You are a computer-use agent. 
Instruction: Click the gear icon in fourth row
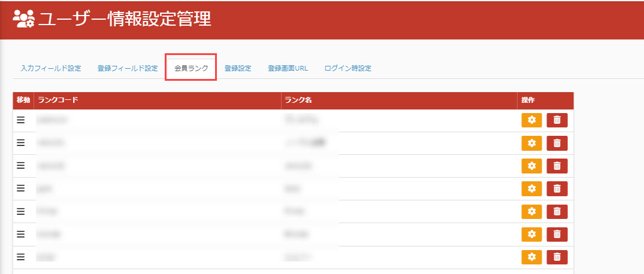pos(531,188)
